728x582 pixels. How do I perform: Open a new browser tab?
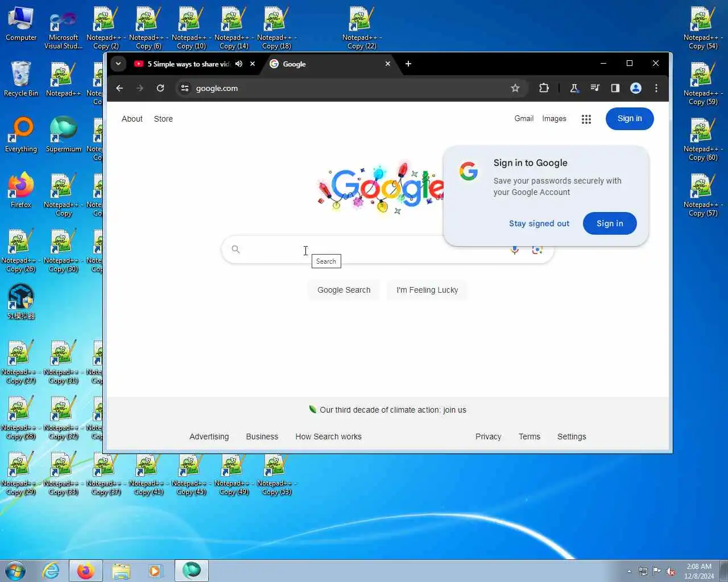[x=408, y=64]
